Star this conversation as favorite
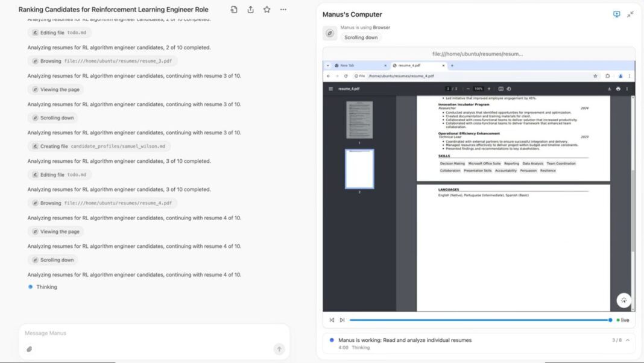Image resolution: width=644 pixels, height=363 pixels. pyautogui.click(x=267, y=10)
